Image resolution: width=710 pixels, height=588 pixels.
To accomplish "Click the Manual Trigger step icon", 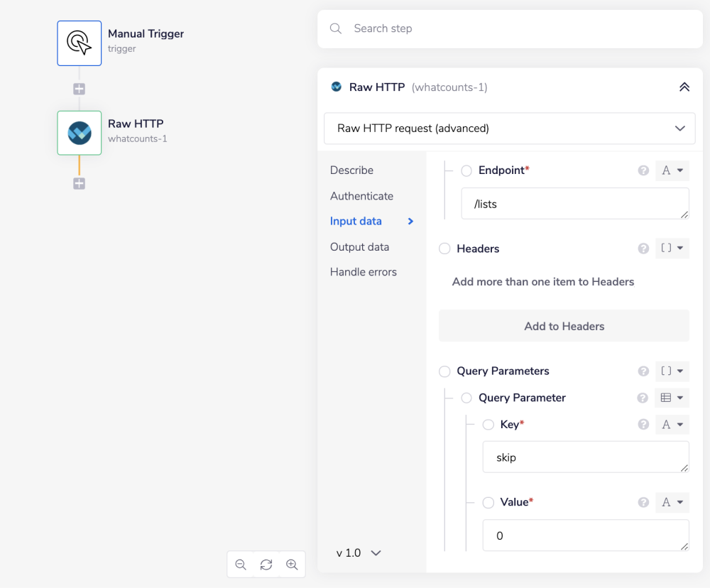I will 80,43.
